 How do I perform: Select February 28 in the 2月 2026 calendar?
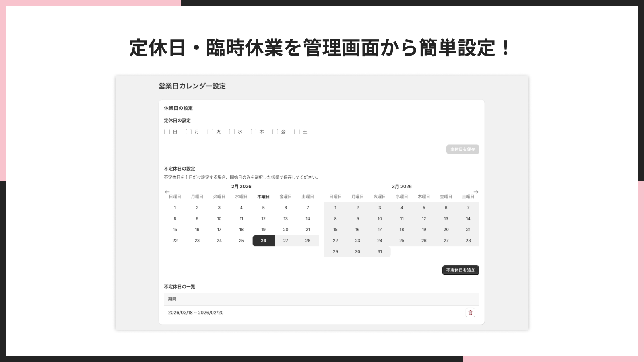pos(308,241)
